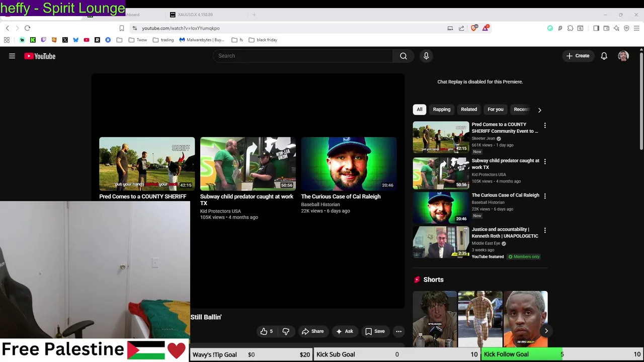This screenshot has width=644, height=362.
Task: Open the Bluesky butterfly bookmark
Action: [75, 40]
